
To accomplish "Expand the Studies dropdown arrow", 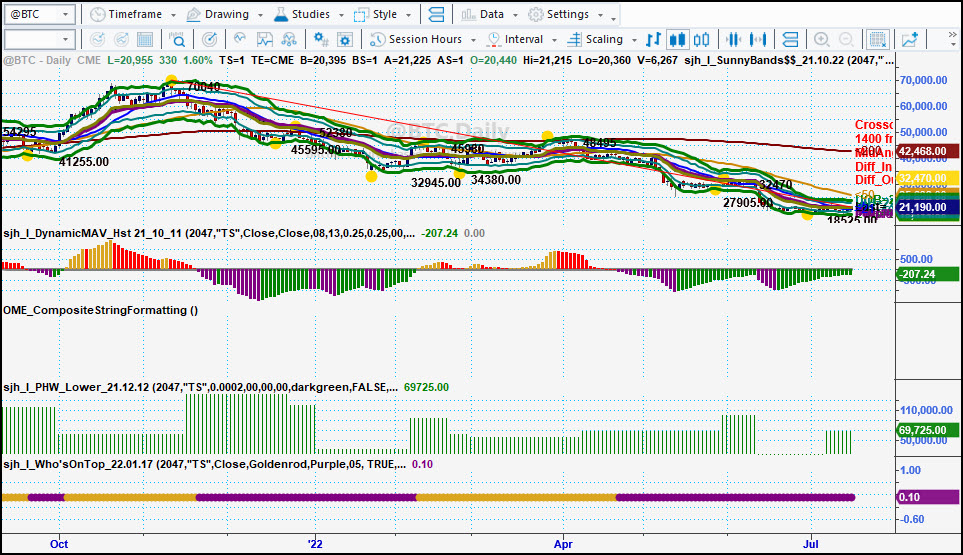I will tap(341, 15).
